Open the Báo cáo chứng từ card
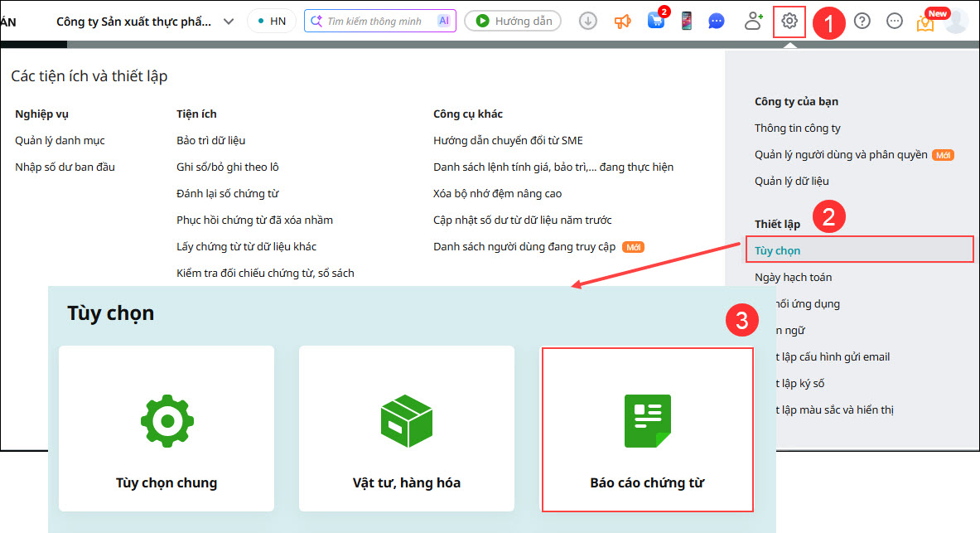This screenshot has width=980, height=533. [647, 429]
